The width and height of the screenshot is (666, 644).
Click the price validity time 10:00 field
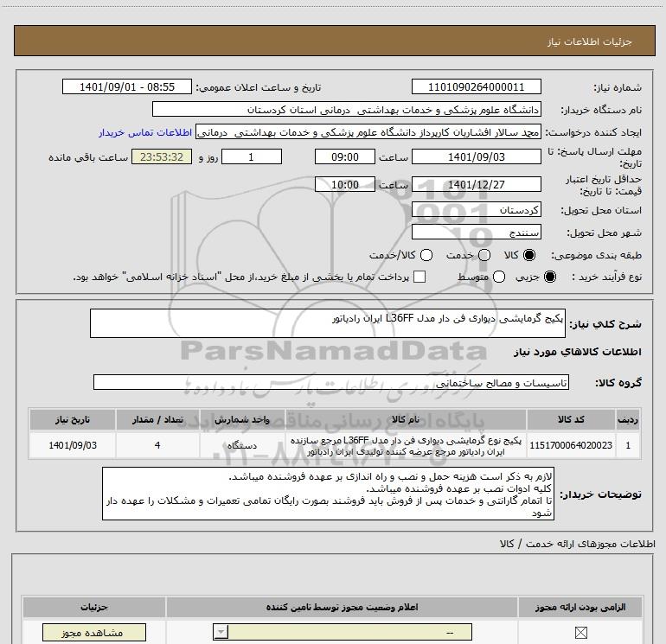tap(345, 185)
